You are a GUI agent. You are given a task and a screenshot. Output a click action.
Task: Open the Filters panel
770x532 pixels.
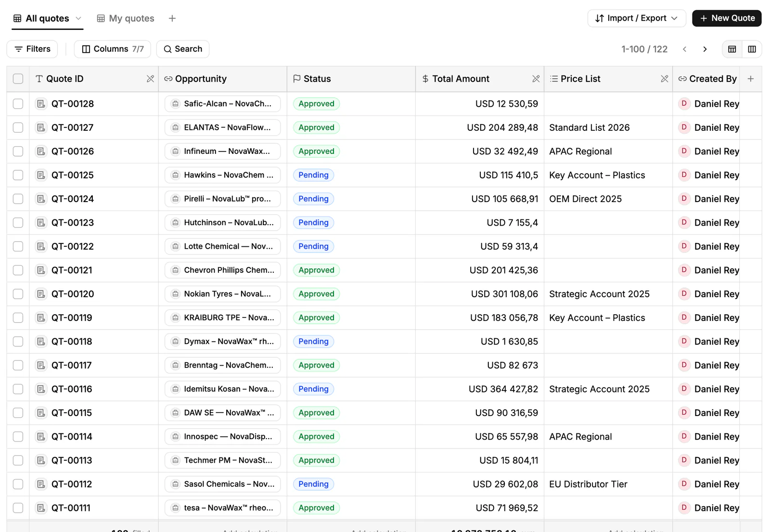pos(32,49)
